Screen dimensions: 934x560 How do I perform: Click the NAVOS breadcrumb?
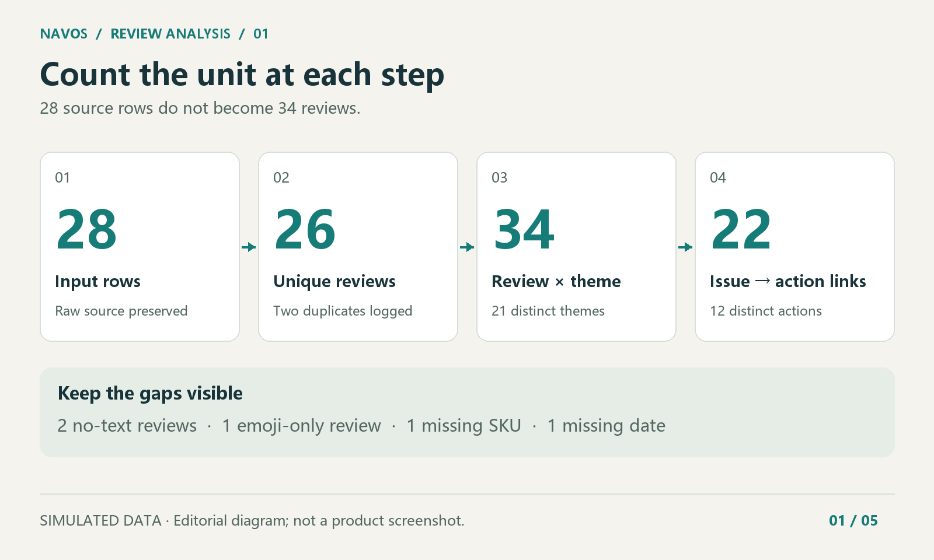[64, 34]
